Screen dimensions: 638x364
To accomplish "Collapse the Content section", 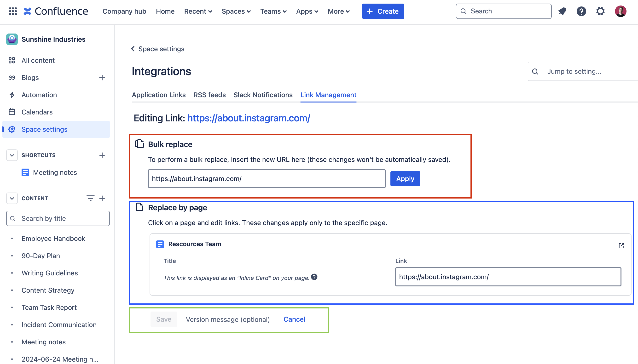I will tap(12, 198).
